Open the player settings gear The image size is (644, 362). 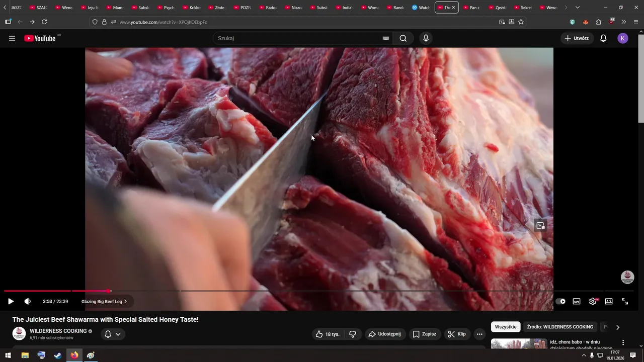pos(593,302)
